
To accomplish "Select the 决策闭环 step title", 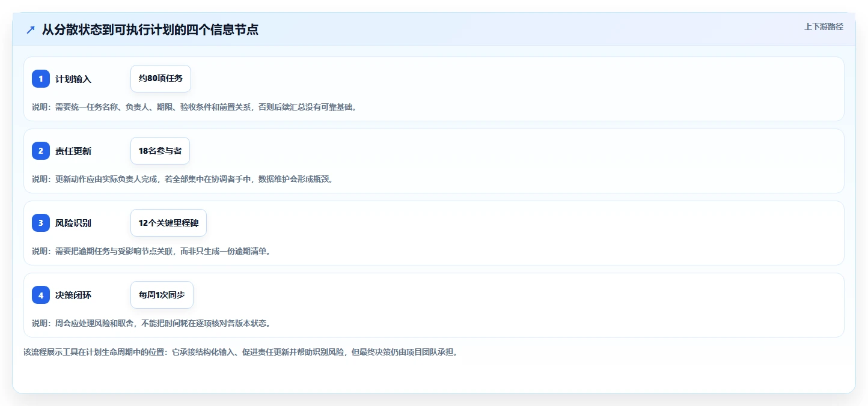I will click(73, 295).
